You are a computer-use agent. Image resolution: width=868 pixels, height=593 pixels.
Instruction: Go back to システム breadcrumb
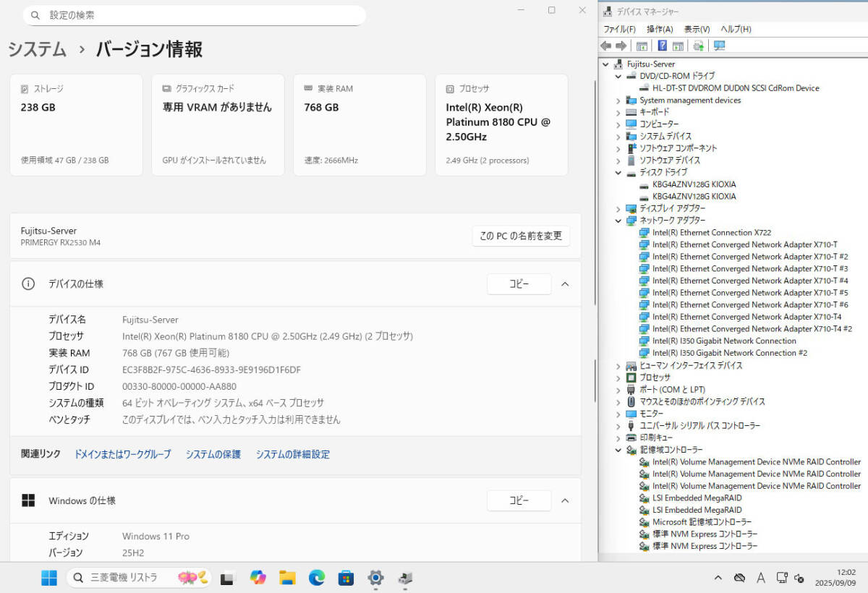(37, 49)
